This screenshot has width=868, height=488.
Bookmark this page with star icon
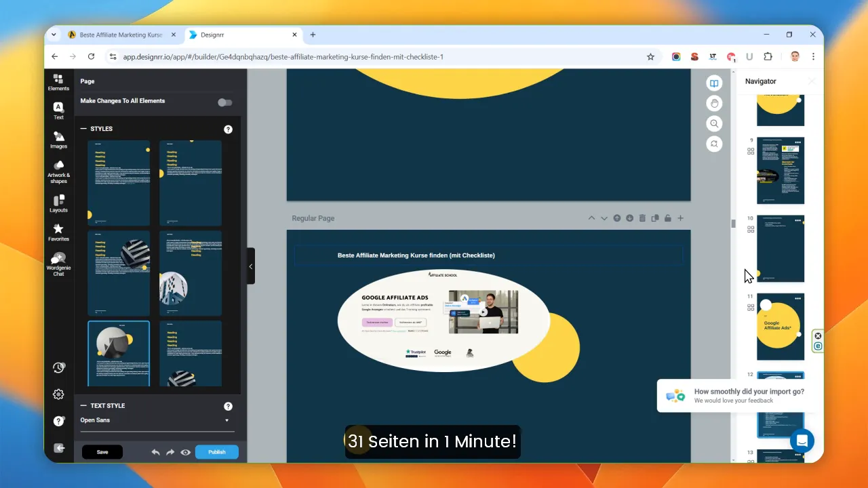point(650,57)
